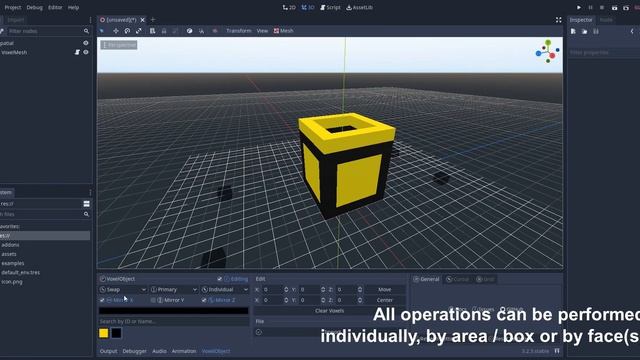Select the icon.png file
Viewport: 640px width, 360px height.
[x=12, y=282]
